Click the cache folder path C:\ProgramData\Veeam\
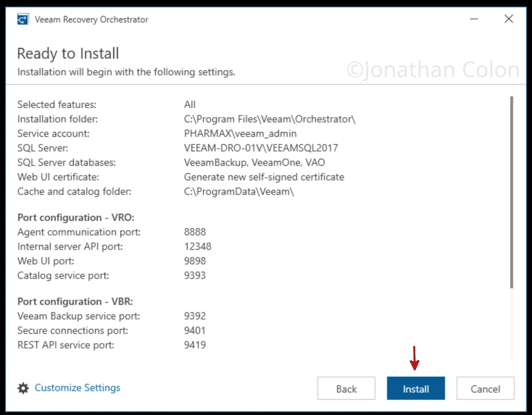The height and width of the screenshot is (415, 532). click(239, 192)
